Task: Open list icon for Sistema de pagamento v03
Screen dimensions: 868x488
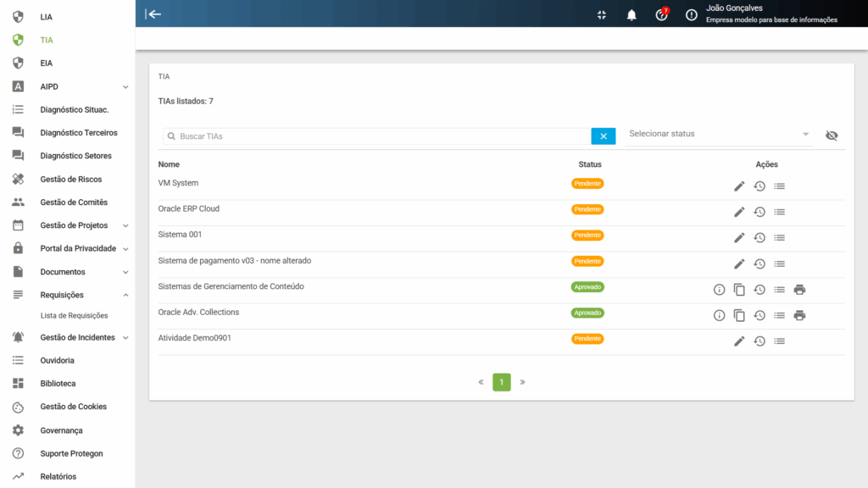Action: 780,264
